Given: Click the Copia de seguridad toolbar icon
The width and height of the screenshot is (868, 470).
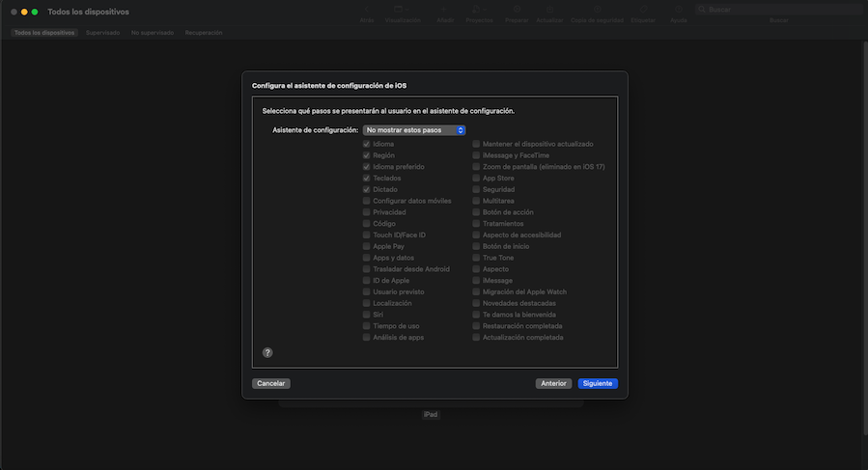Looking at the screenshot, I should tap(598, 11).
